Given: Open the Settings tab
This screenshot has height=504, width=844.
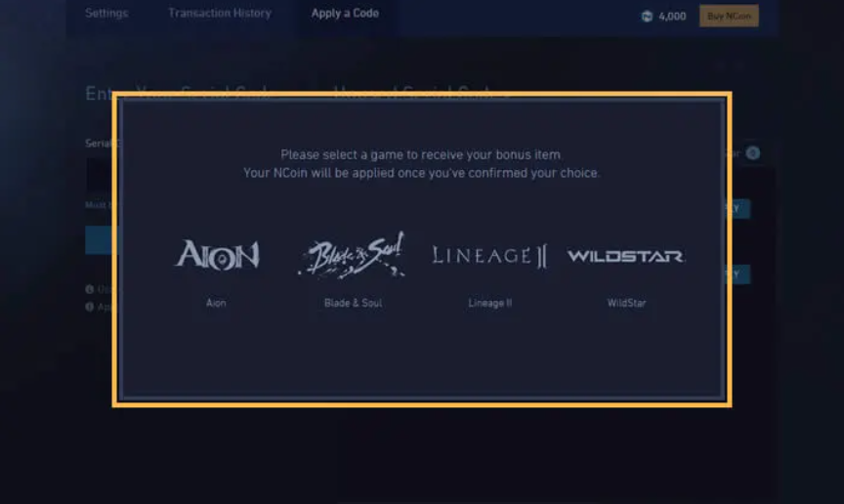Looking at the screenshot, I should 106,13.
